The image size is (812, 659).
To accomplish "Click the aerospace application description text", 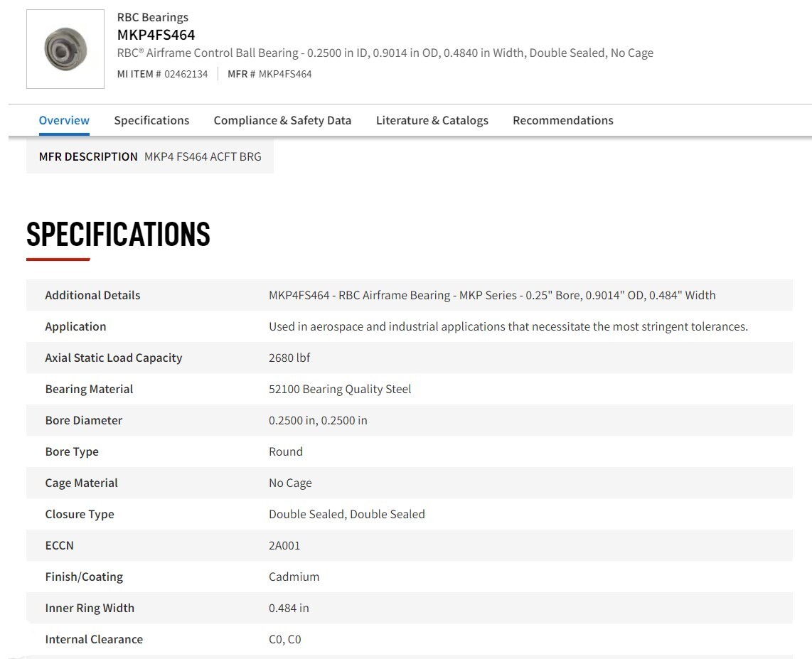I will point(508,326).
